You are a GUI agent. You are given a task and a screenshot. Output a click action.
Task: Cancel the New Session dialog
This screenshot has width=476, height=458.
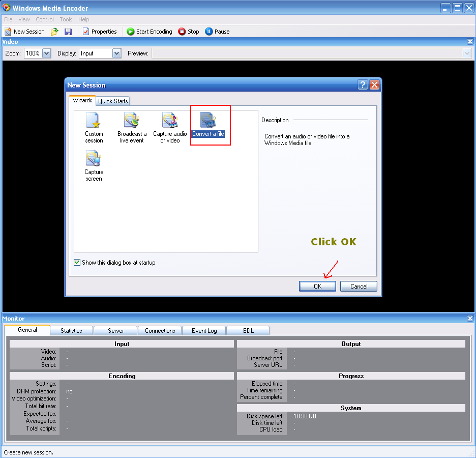pos(359,287)
